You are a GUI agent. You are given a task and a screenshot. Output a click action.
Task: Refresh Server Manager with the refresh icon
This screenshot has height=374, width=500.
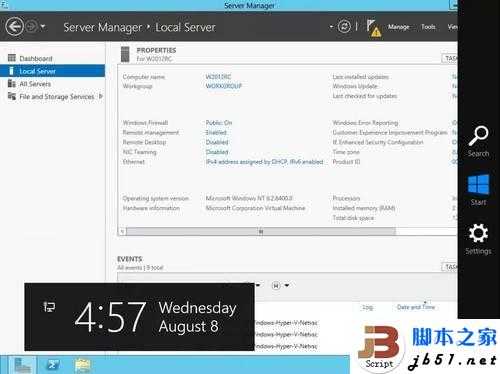344,26
